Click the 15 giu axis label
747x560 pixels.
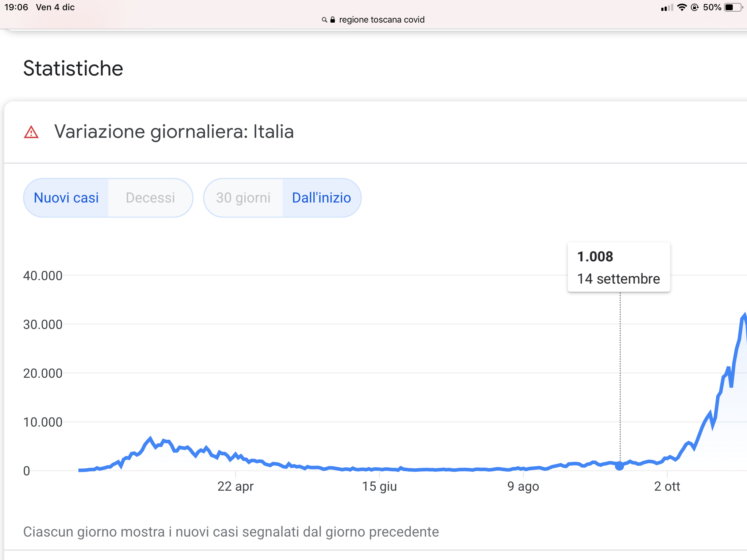click(379, 487)
